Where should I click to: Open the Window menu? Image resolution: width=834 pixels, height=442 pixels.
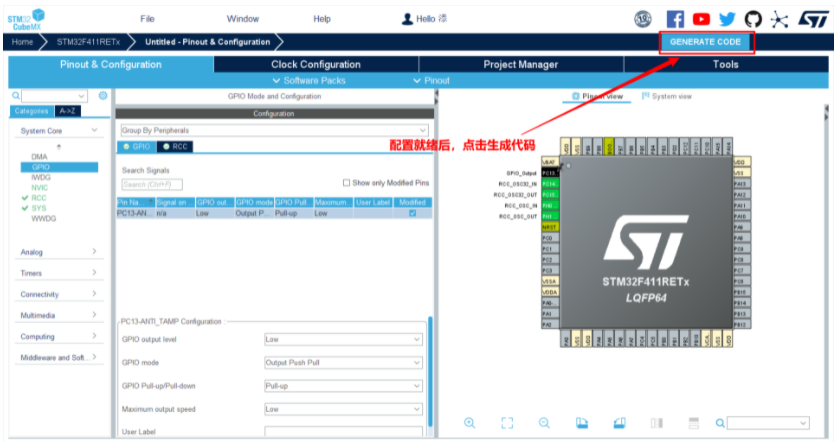click(243, 19)
